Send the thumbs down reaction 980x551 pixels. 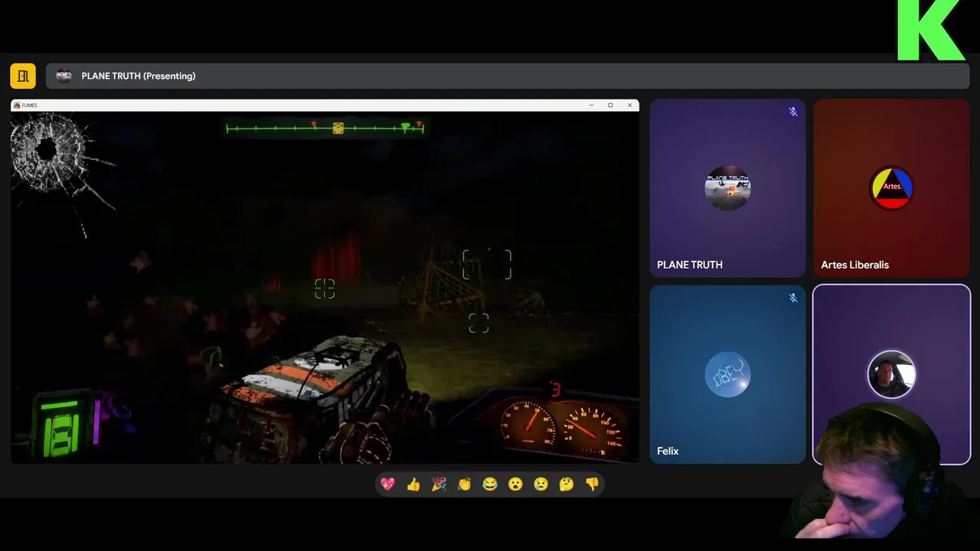592,484
